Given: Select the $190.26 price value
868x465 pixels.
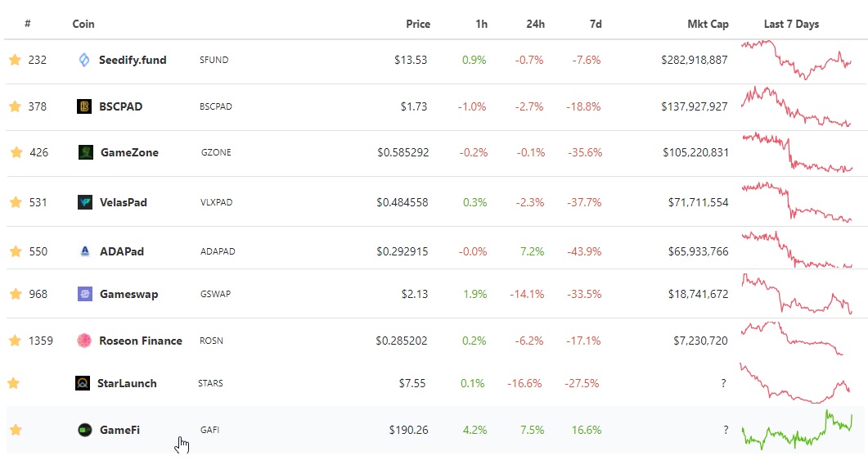Looking at the screenshot, I should click(408, 430).
